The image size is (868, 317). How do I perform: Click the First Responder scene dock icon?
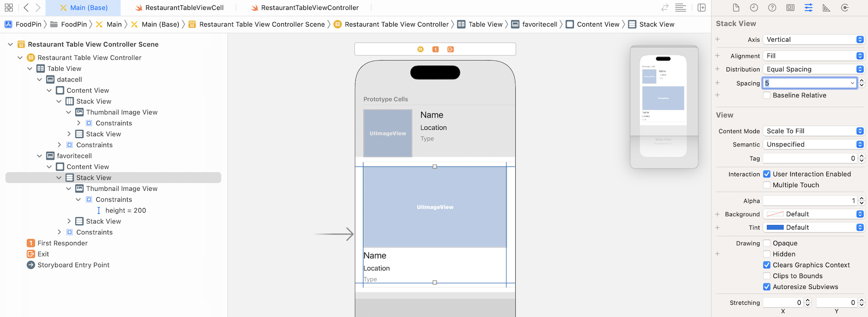click(435, 49)
